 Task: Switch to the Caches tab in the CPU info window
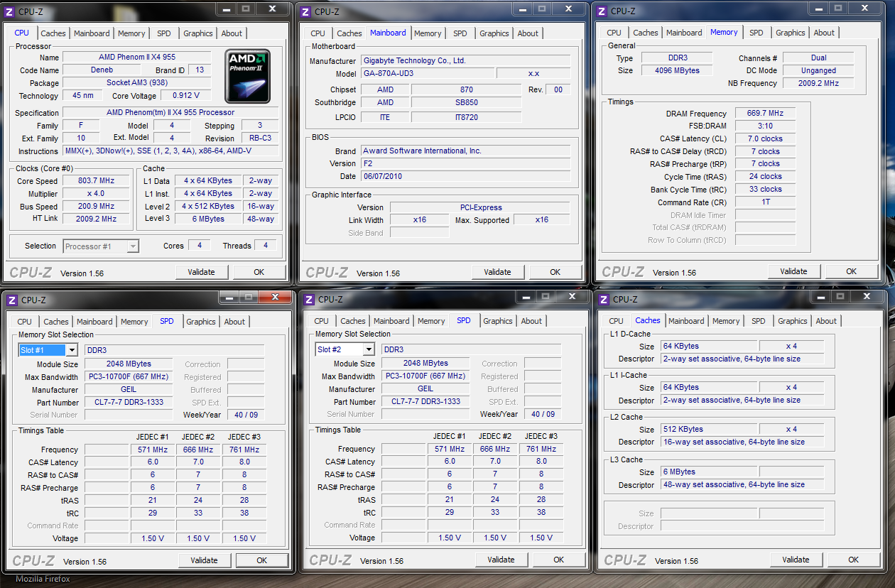pos(53,33)
